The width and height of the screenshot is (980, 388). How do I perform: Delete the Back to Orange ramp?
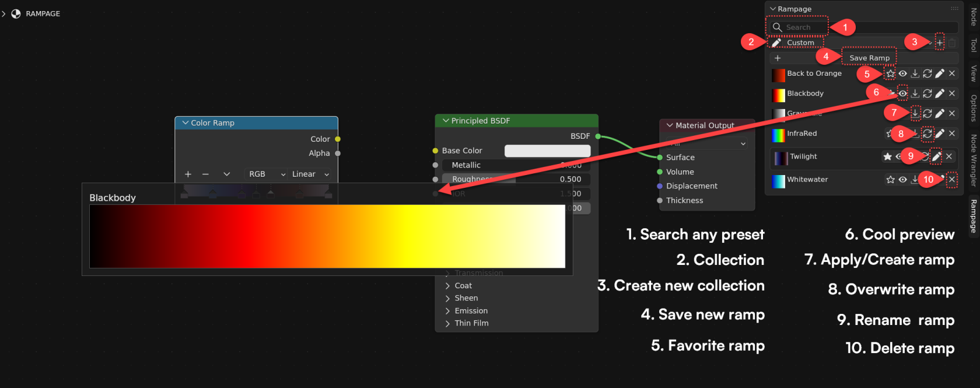(951, 74)
